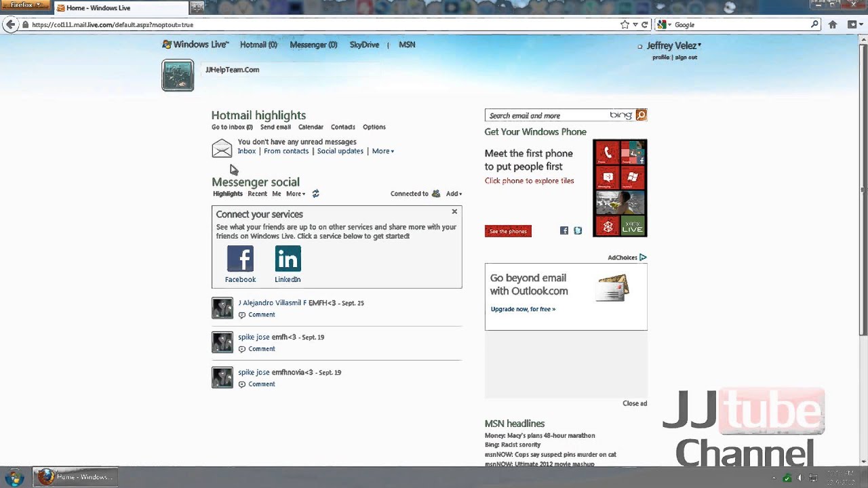Close the Connect your services box
The image size is (868, 488).
pos(454,211)
